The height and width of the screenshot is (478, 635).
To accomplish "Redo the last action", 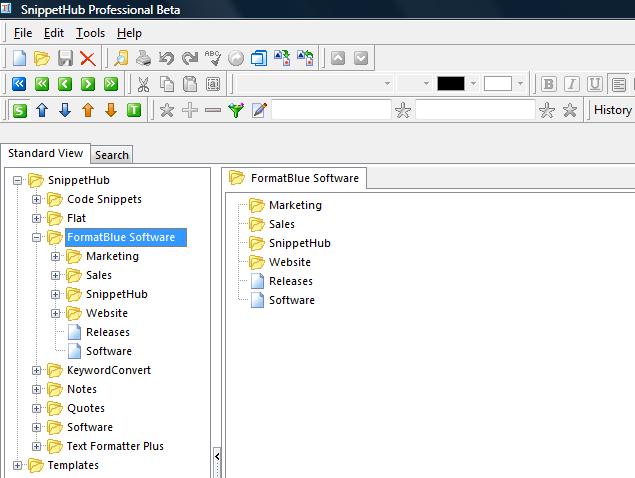I will point(190,58).
